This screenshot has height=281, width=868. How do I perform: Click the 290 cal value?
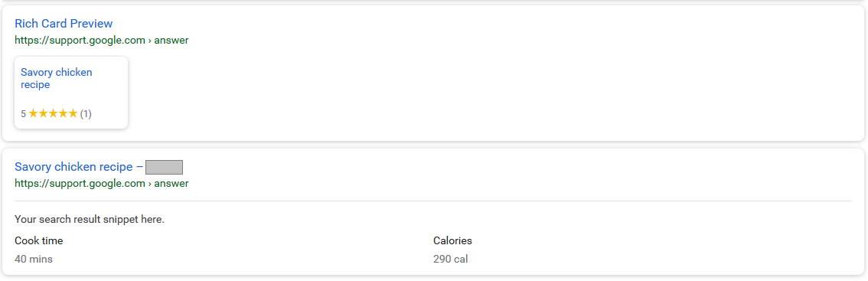click(x=451, y=259)
